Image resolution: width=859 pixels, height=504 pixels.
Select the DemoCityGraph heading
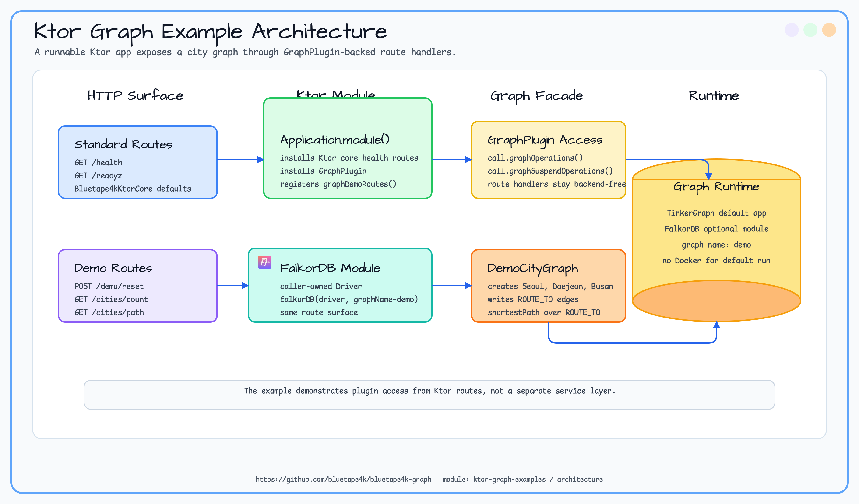[533, 269]
